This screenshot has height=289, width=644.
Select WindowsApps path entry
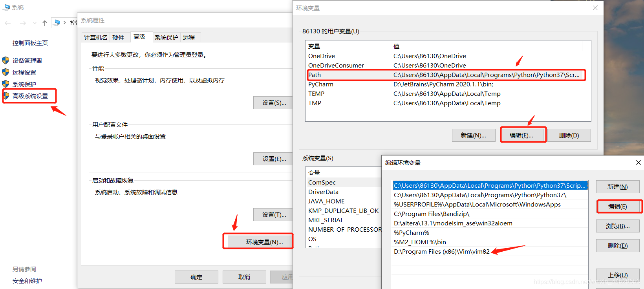click(490, 204)
